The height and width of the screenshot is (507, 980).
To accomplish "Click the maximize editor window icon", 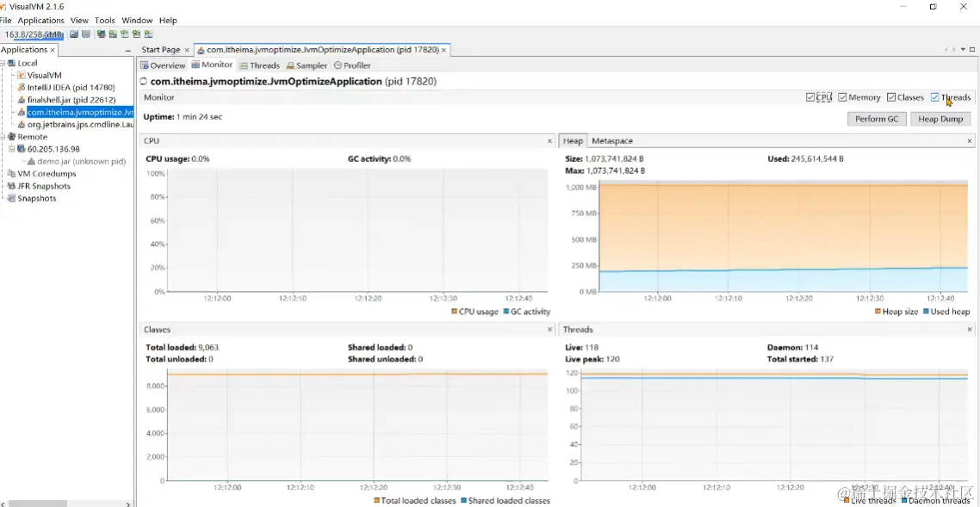I will click(x=972, y=50).
